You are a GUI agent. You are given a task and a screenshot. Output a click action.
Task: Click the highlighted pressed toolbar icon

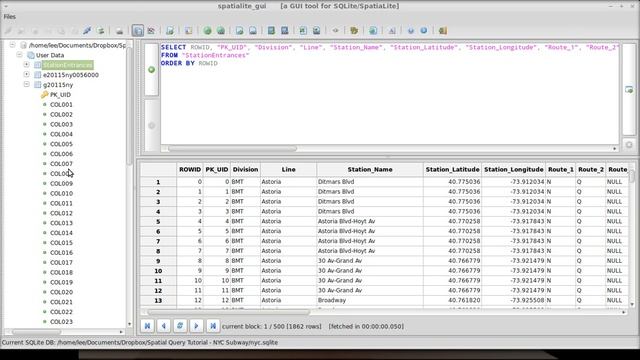point(138,31)
